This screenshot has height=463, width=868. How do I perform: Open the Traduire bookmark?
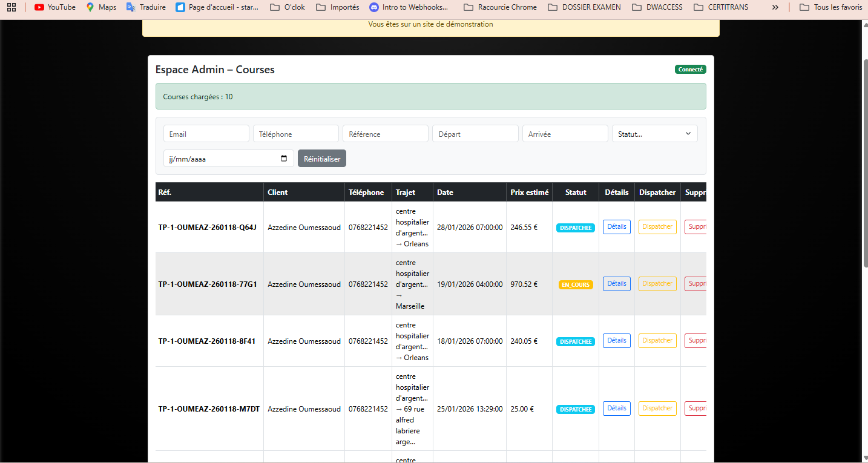tap(145, 7)
